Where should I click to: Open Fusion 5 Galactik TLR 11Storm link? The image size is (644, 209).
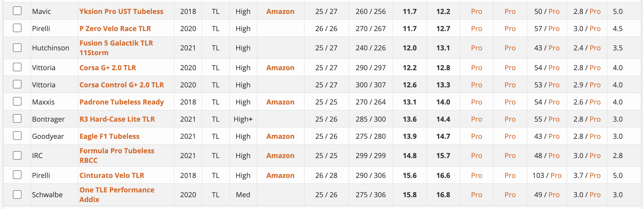click(116, 48)
